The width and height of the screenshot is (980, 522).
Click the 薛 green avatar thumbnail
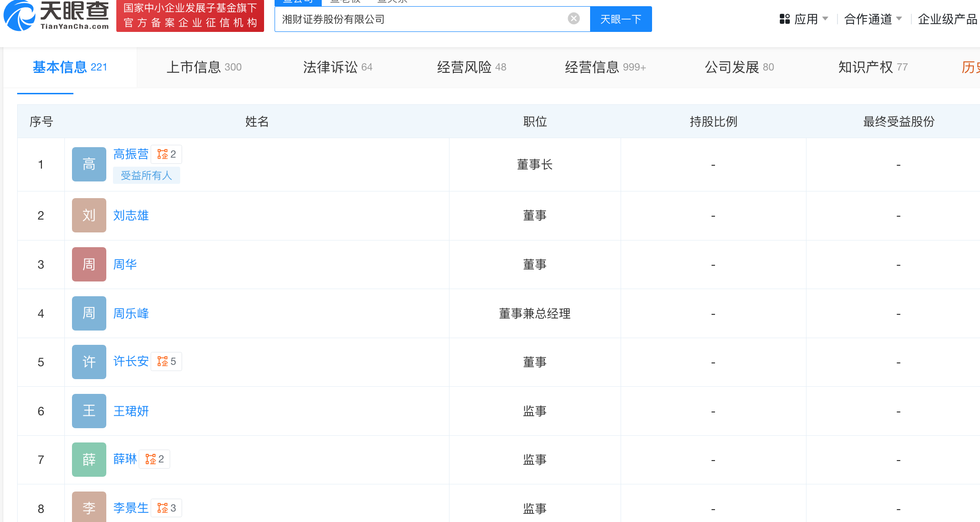click(x=89, y=460)
